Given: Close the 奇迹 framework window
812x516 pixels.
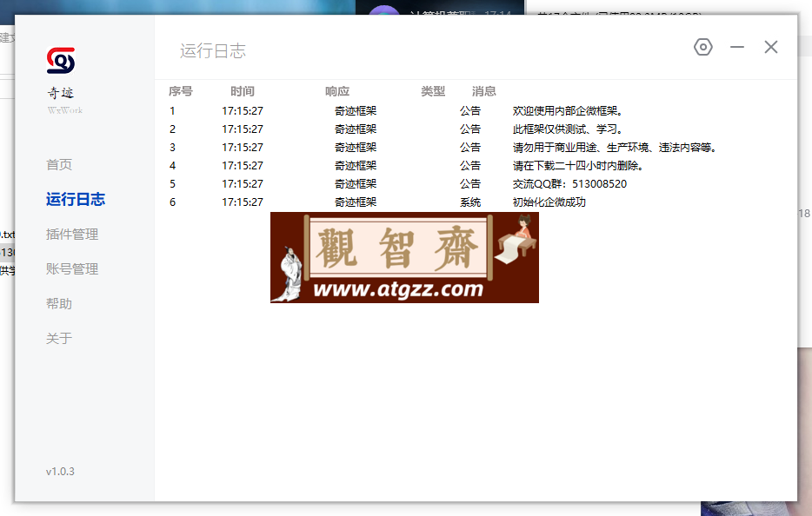Looking at the screenshot, I should (770, 47).
